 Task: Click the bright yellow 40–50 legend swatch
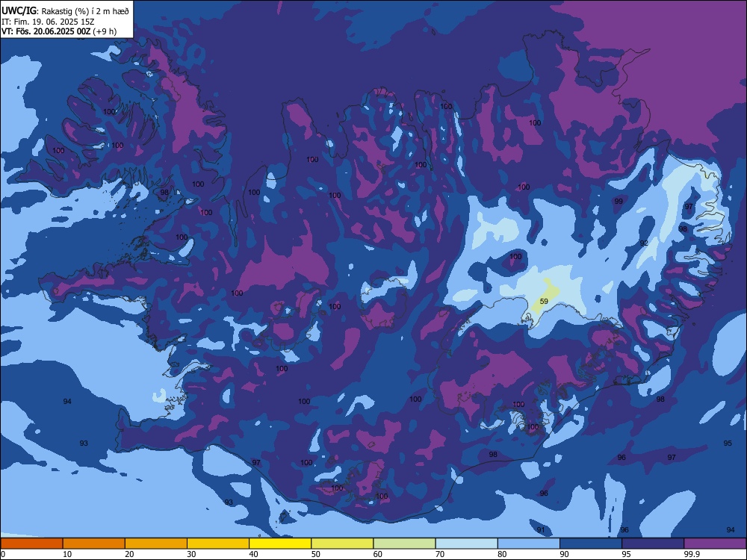[x=280, y=544]
